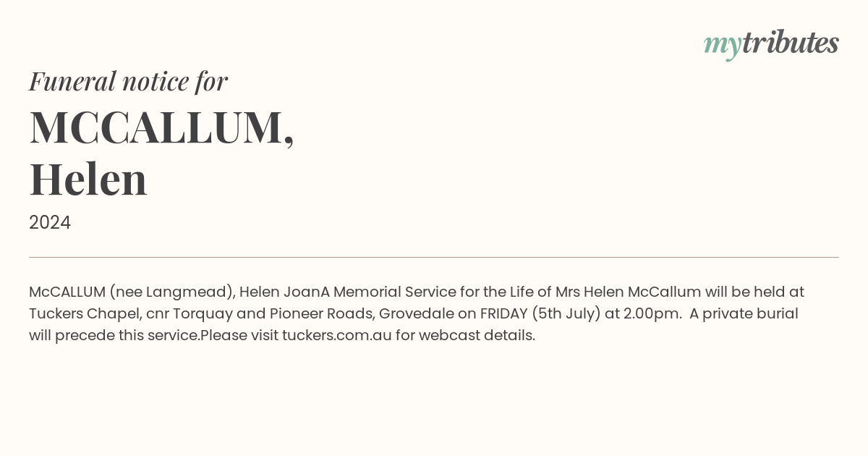Click the dark "tributes" part of the logo

coord(790,42)
